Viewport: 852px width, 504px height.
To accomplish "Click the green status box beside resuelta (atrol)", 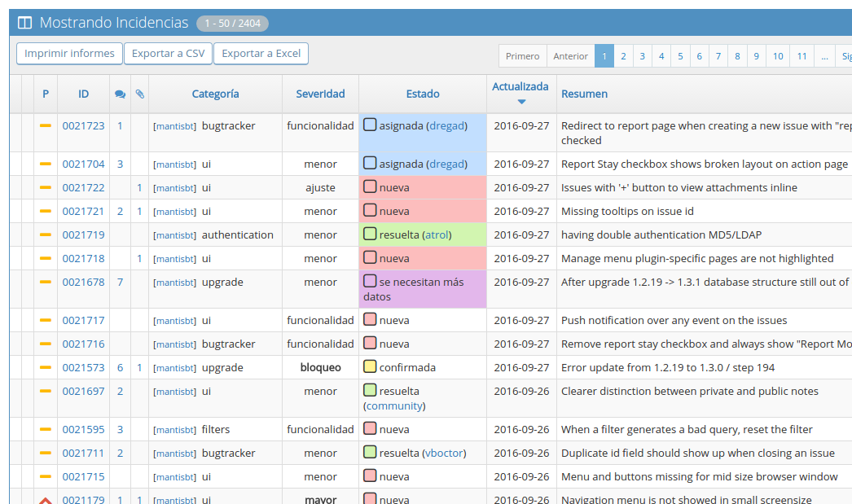I will point(370,234).
